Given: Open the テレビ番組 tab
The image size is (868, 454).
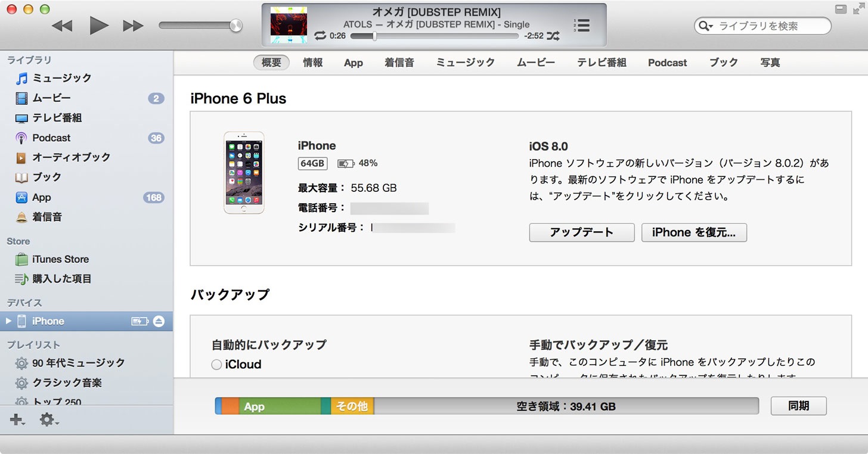Looking at the screenshot, I should tap(602, 63).
